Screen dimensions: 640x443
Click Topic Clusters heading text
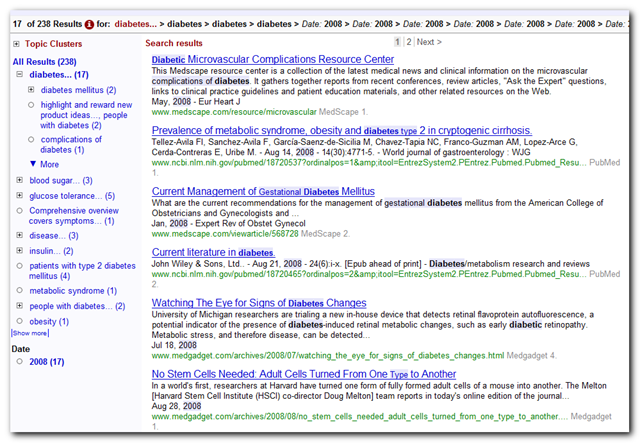point(53,44)
